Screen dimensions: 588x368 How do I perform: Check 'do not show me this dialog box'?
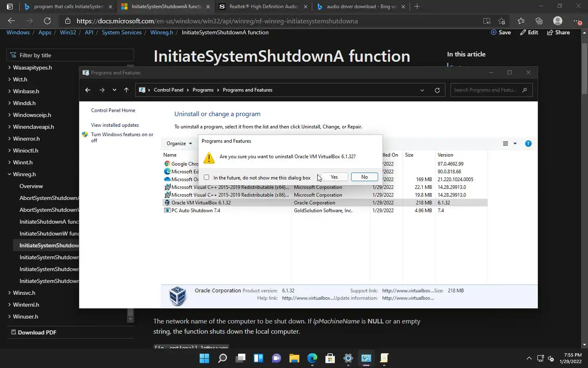207,177
